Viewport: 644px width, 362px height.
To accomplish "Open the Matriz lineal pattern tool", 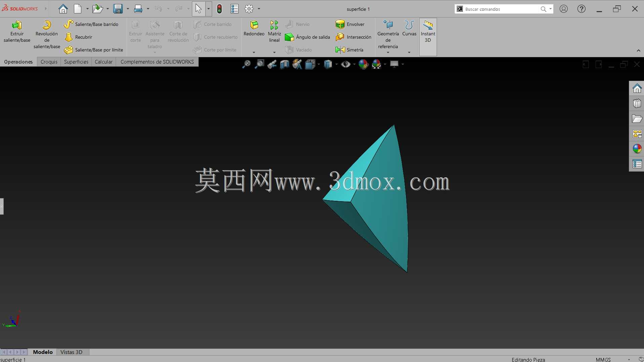I will pyautogui.click(x=274, y=32).
